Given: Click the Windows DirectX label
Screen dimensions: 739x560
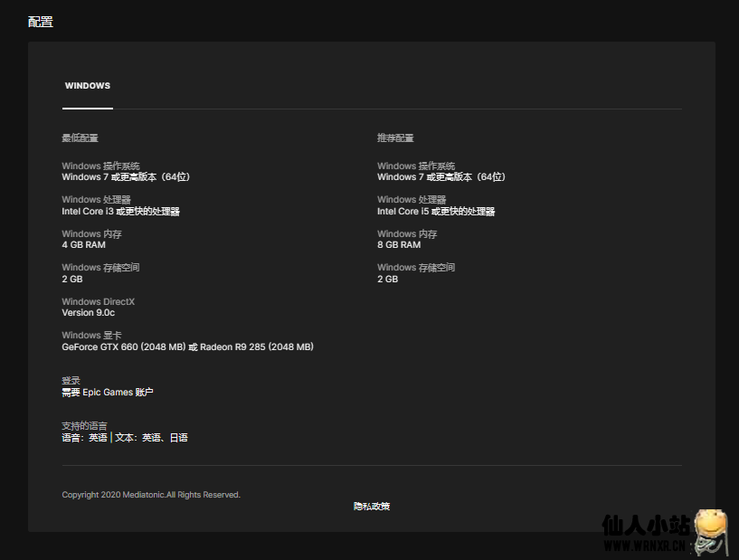Looking at the screenshot, I should 98,302.
